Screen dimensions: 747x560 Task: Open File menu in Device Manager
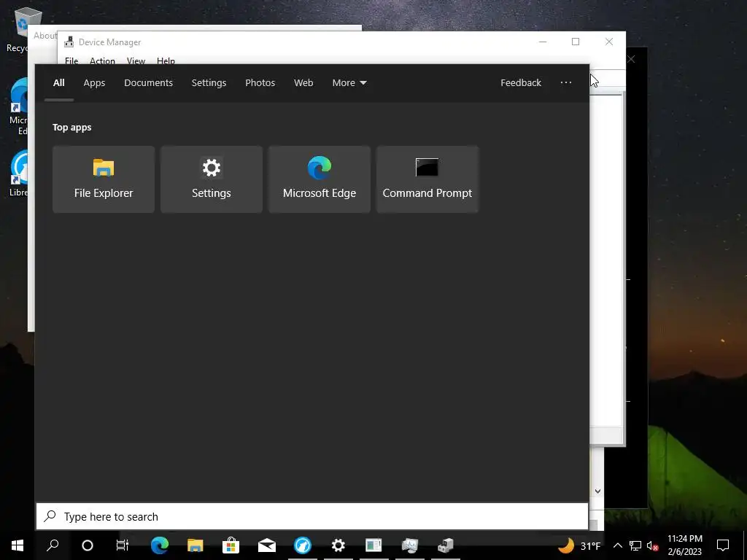[71, 61]
